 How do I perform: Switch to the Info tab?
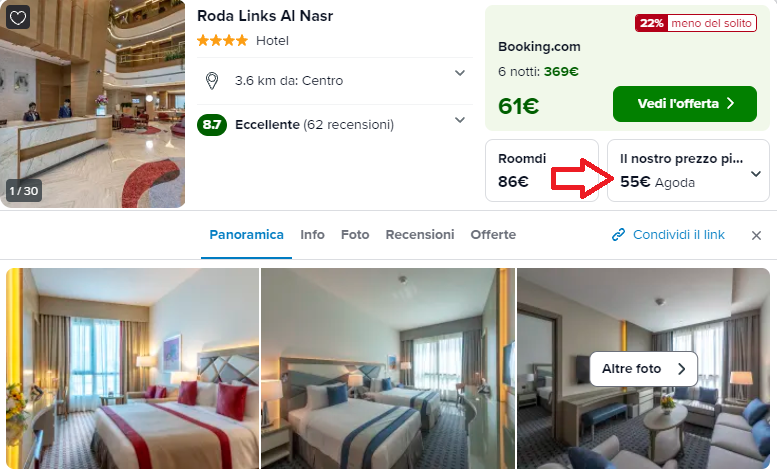(x=312, y=235)
